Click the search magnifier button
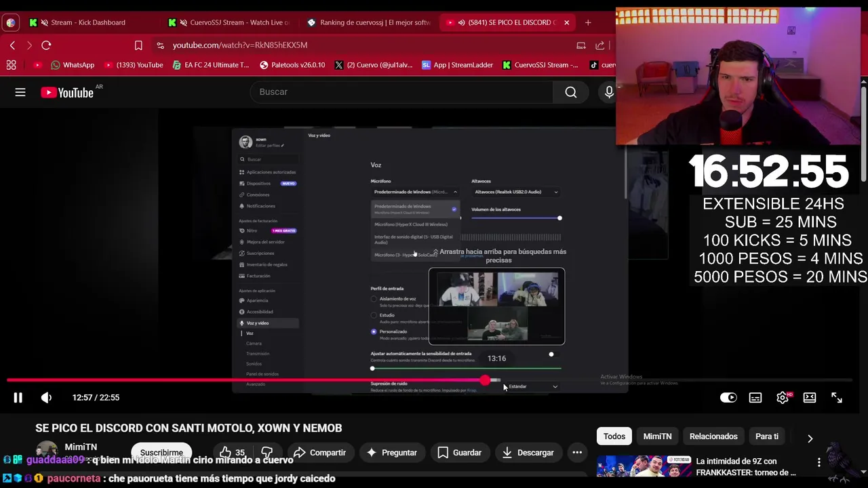 tap(571, 92)
